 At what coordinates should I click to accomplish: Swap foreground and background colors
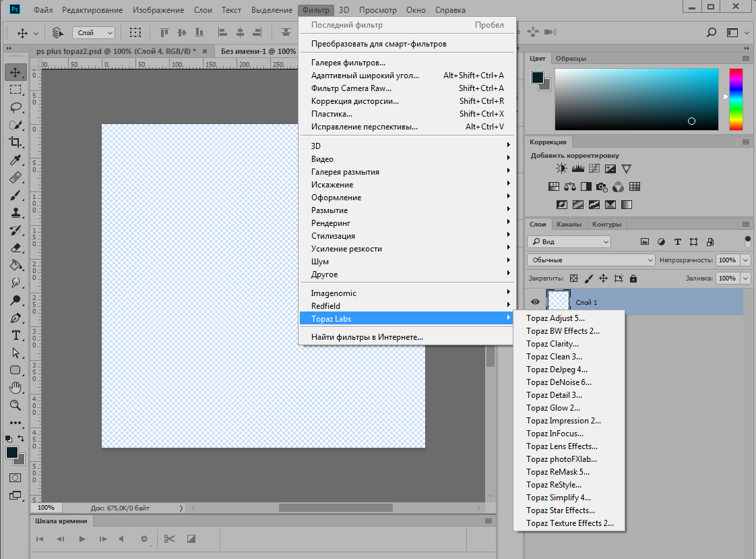[21, 438]
